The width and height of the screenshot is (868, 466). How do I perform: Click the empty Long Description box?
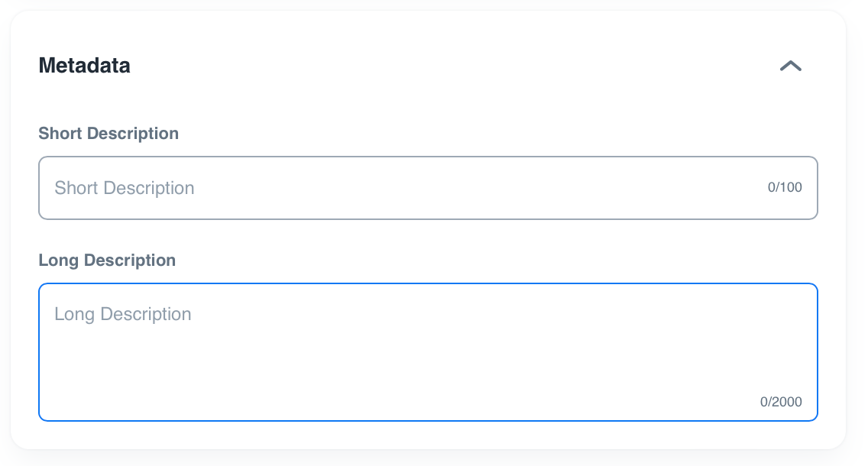tap(428, 351)
